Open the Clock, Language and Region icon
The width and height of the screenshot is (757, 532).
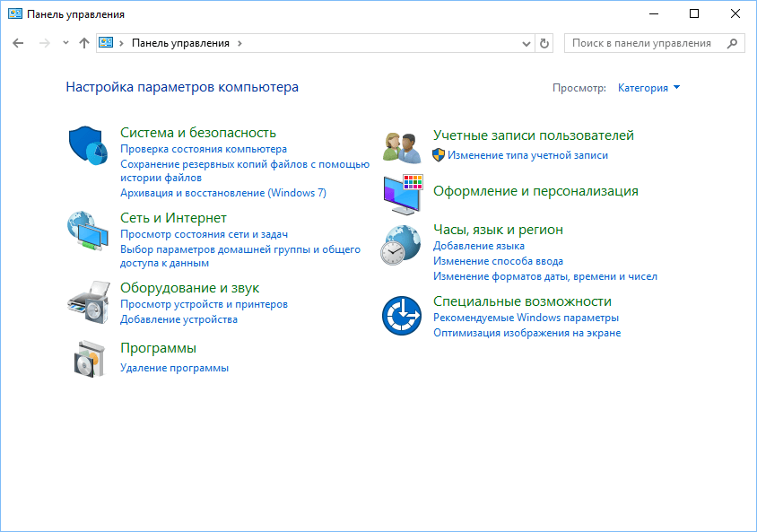tap(401, 245)
